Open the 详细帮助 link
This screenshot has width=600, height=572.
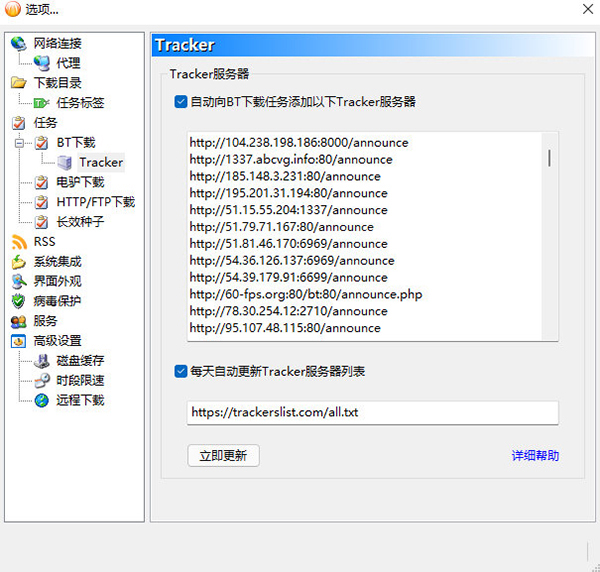pyautogui.click(x=535, y=456)
